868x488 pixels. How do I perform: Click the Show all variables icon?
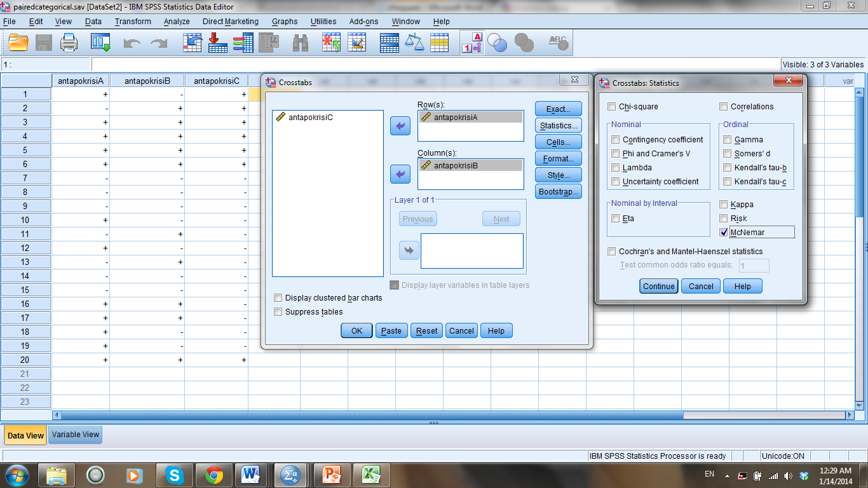point(524,43)
